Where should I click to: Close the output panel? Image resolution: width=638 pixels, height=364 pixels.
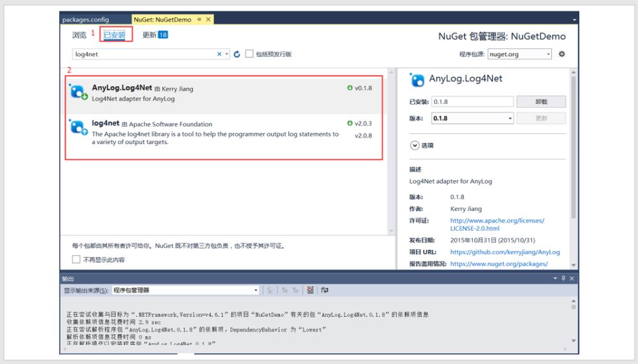(x=572, y=278)
